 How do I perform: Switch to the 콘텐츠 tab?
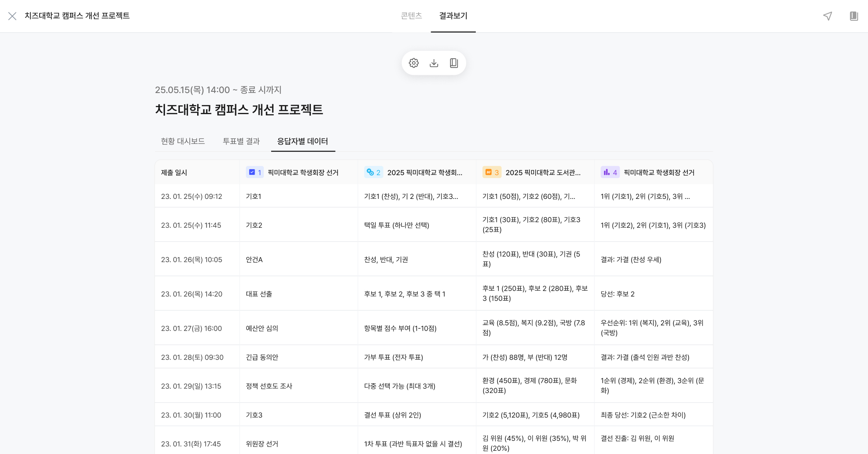pyautogui.click(x=411, y=16)
